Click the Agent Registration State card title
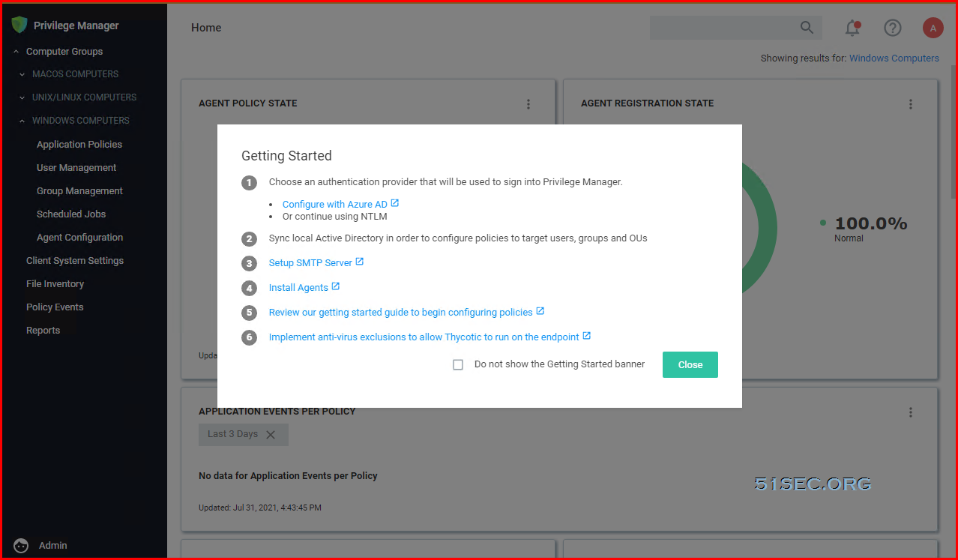 point(648,103)
